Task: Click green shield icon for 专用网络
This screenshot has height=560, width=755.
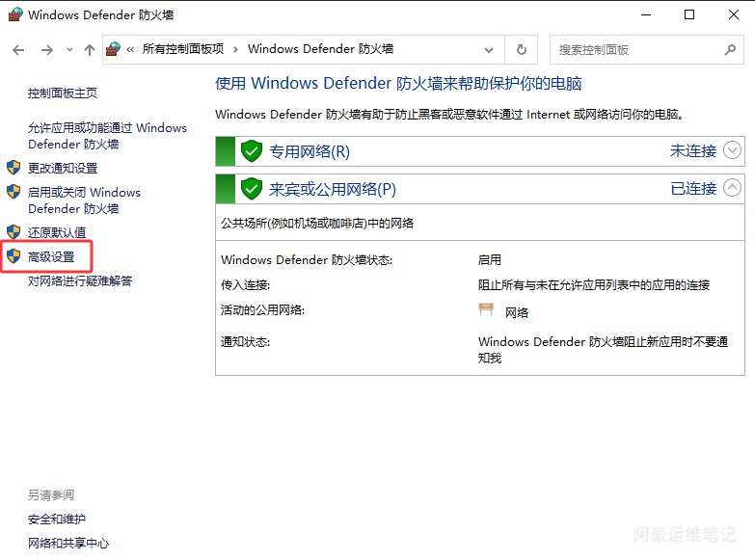Action: tap(252, 151)
